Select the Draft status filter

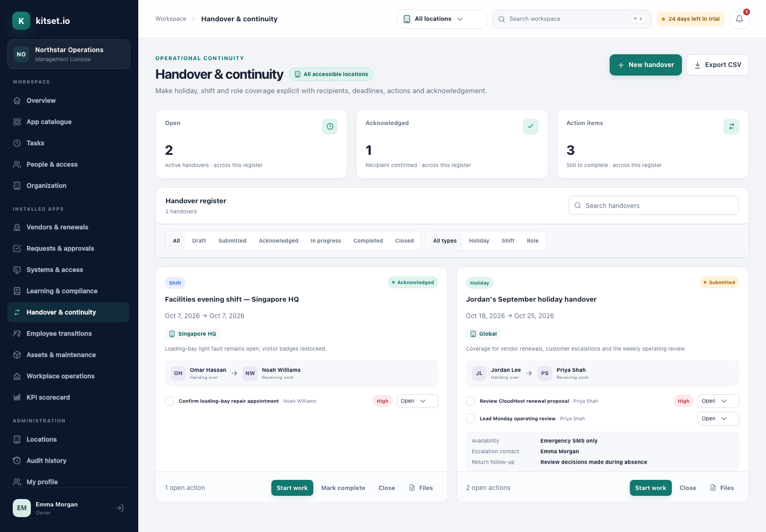pyautogui.click(x=199, y=241)
